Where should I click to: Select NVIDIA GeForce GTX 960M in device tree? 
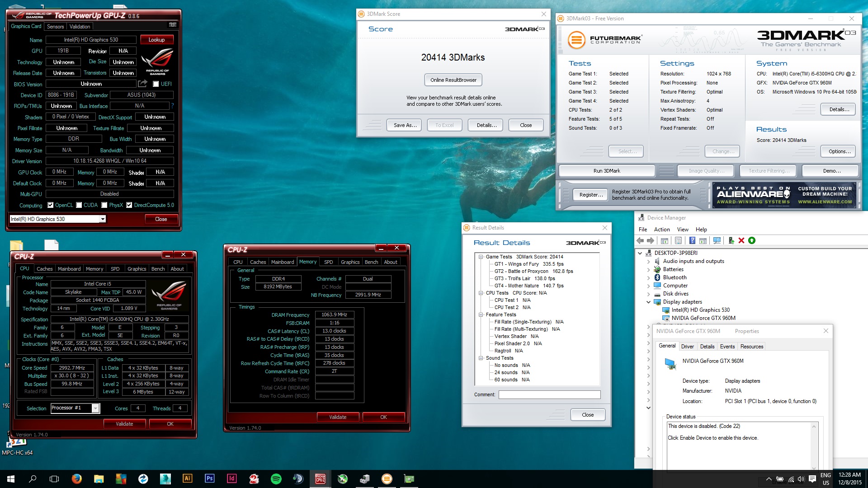[x=703, y=318]
